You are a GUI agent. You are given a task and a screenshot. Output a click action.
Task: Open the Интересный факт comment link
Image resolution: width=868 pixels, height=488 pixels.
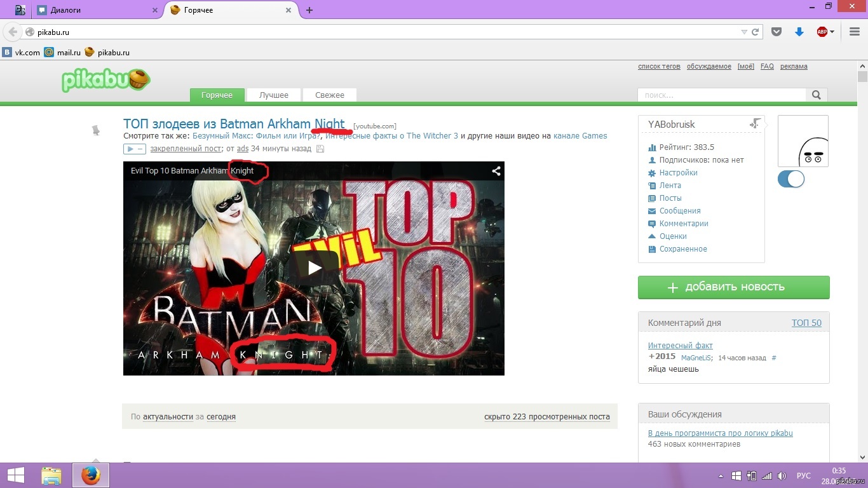click(x=681, y=346)
